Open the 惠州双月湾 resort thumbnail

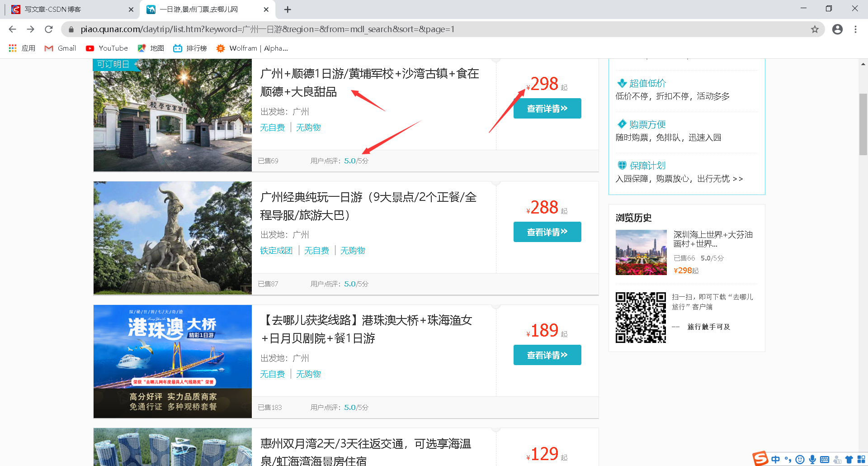(173, 447)
